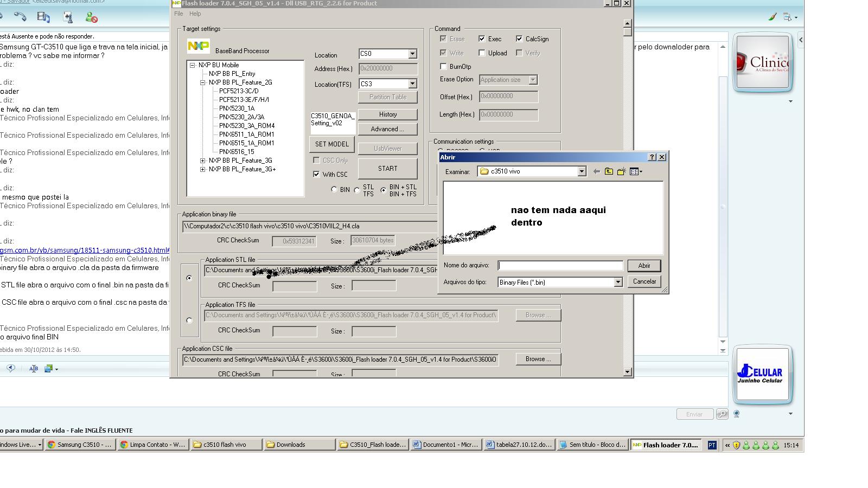Open the File menu in Flash loader

click(178, 14)
